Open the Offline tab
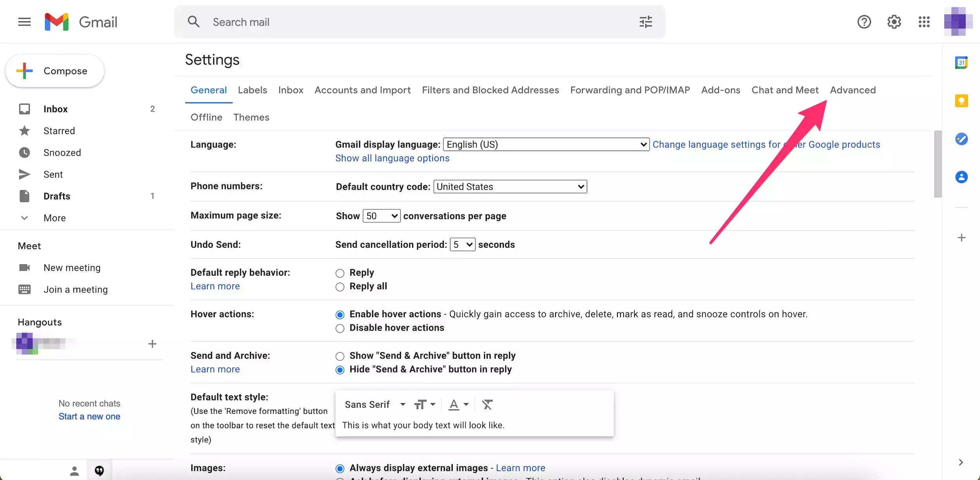980x480 pixels. [x=206, y=117]
